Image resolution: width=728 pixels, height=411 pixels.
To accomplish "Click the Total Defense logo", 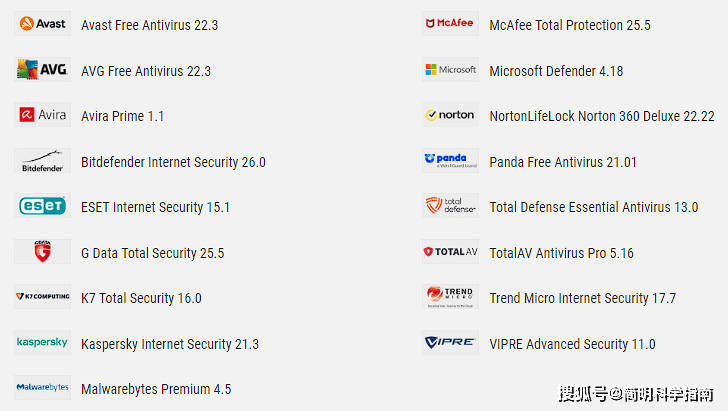I will [x=450, y=206].
